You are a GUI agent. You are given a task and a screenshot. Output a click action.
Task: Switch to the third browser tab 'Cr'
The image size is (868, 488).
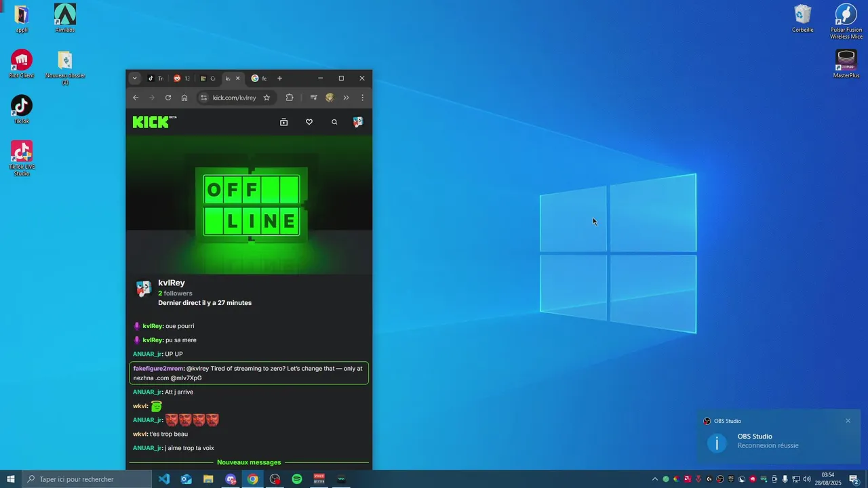[x=208, y=79]
